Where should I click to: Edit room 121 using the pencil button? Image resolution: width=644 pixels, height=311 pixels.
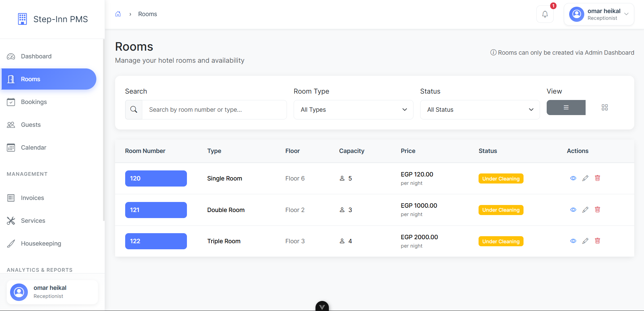point(585,209)
